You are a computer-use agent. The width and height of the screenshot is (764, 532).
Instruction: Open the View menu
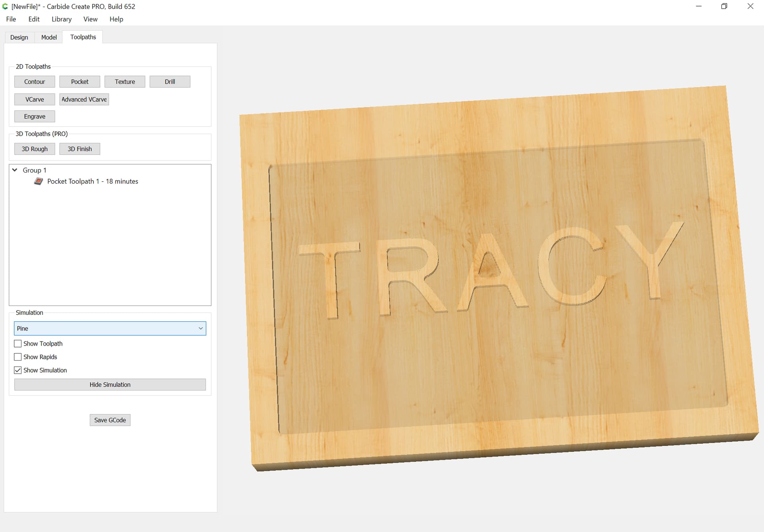pos(90,19)
